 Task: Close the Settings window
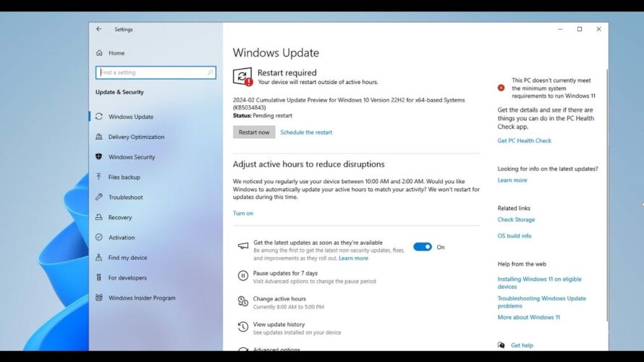click(x=599, y=29)
